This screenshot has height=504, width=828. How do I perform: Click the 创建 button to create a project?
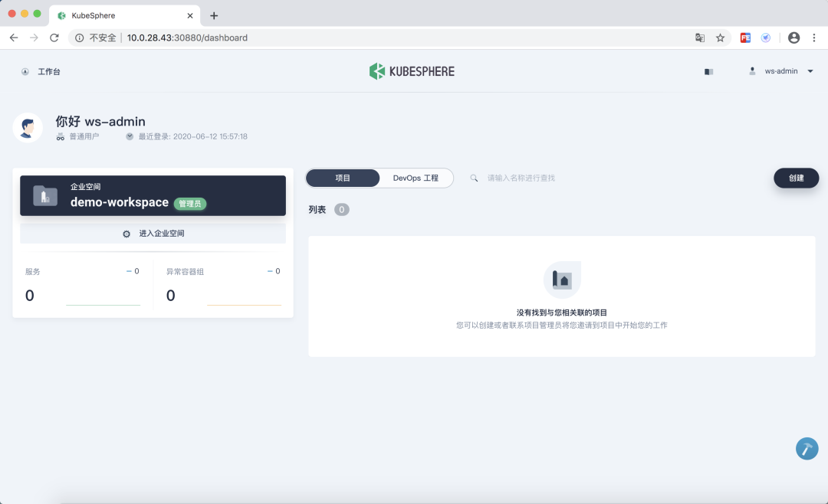click(796, 177)
